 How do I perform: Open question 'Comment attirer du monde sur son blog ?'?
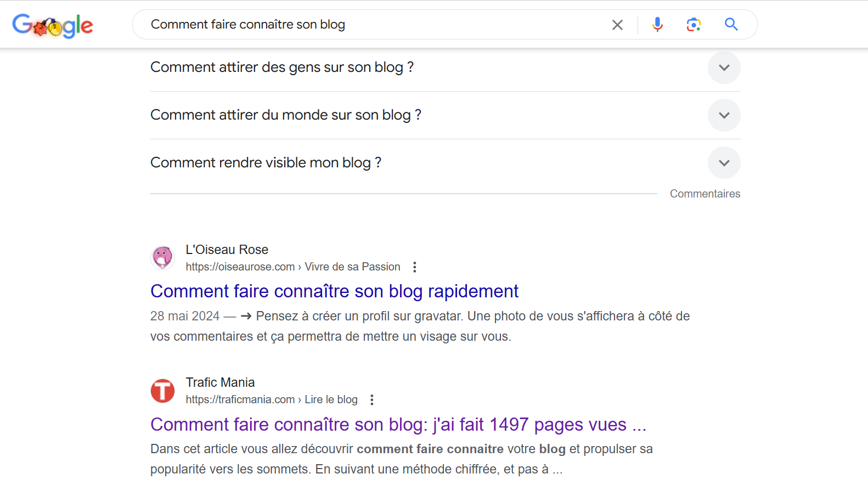point(286,115)
